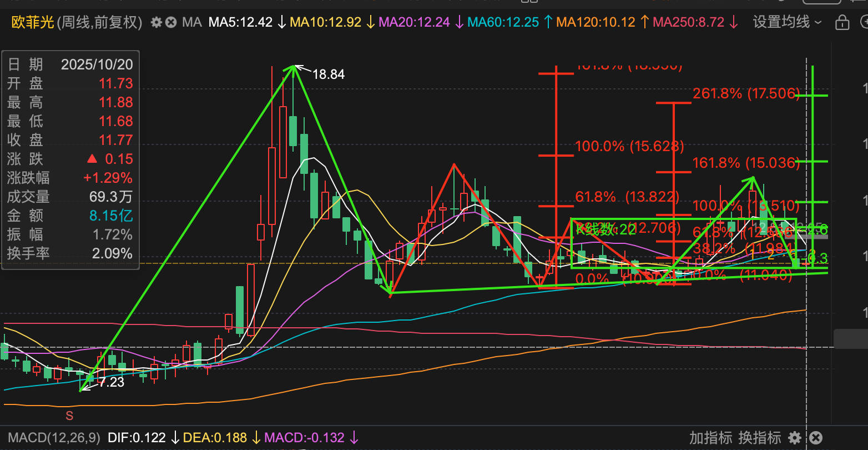Viewport: 868px width, 450px height.
Task: Click the bare MA label after close icon
Action: 192,23
